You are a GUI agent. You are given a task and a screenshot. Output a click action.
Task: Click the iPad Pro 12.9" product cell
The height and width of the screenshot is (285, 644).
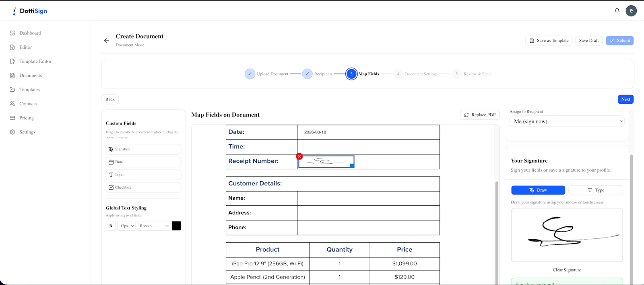(268, 264)
